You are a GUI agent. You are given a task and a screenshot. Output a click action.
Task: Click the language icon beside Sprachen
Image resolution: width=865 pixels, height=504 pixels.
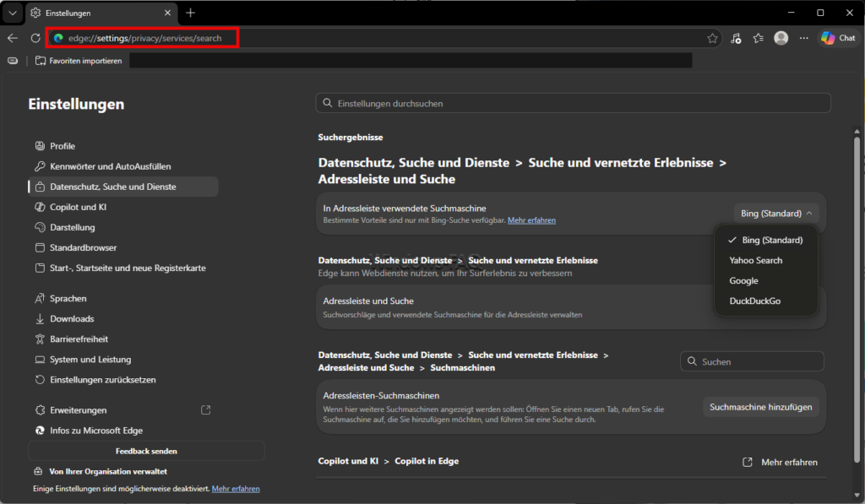pos(40,298)
